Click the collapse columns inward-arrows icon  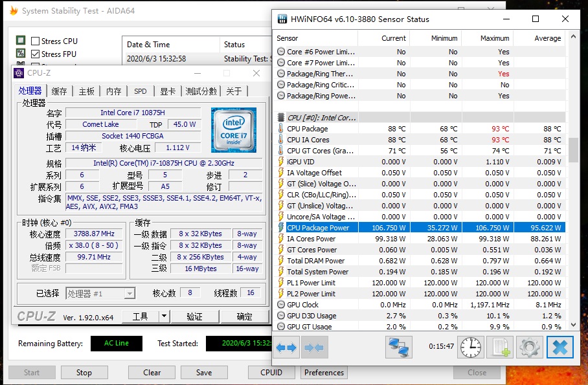coord(314,347)
